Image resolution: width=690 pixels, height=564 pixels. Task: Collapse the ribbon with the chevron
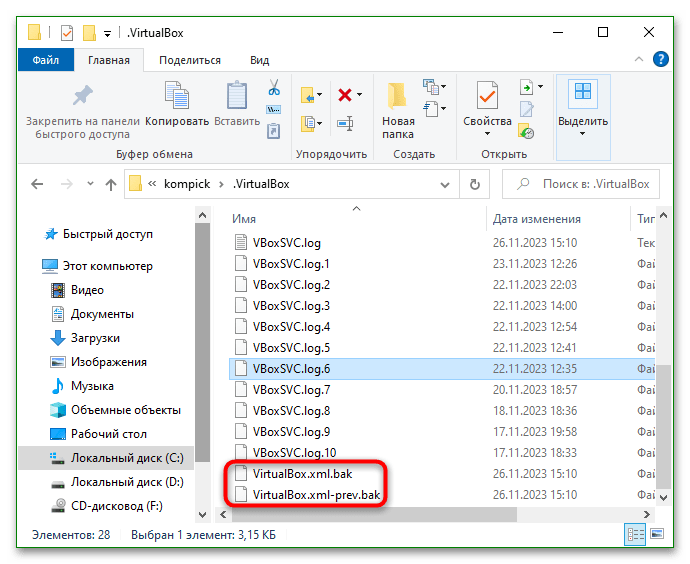639,59
